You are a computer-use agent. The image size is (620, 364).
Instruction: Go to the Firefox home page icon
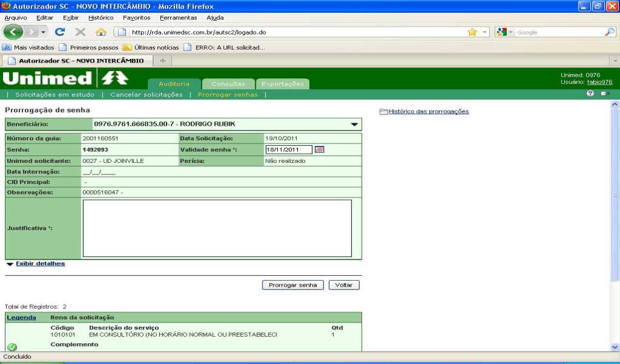102,32
